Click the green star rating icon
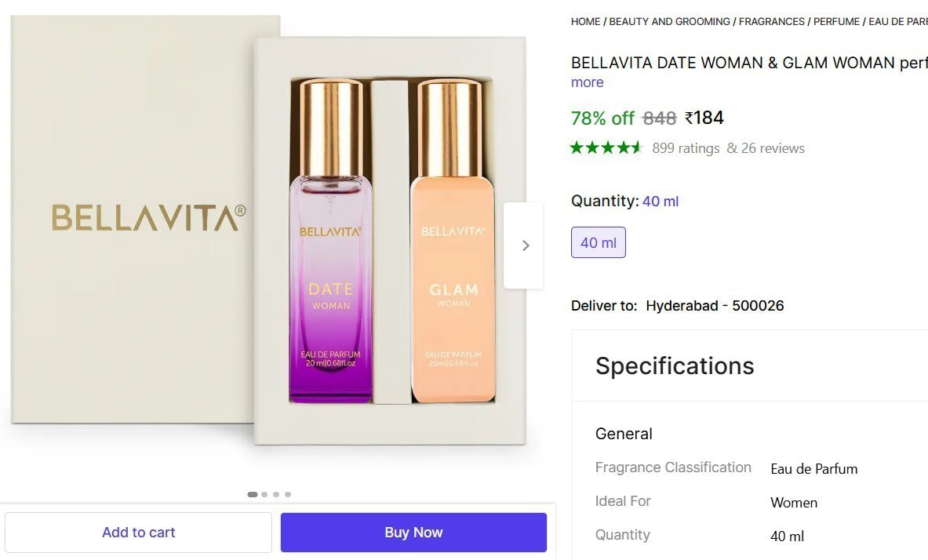Image resolution: width=928 pixels, height=560 pixels. (x=606, y=147)
